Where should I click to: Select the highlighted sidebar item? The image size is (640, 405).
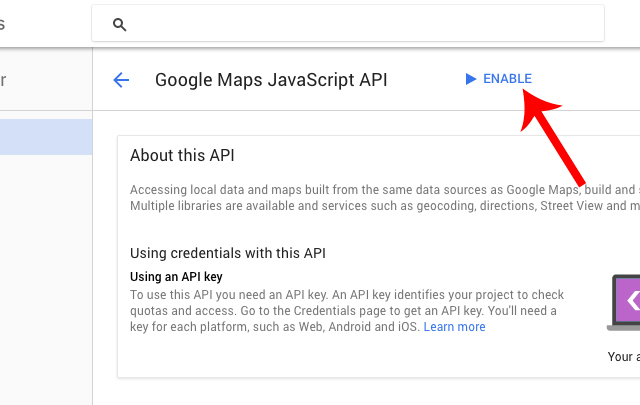(x=46, y=137)
